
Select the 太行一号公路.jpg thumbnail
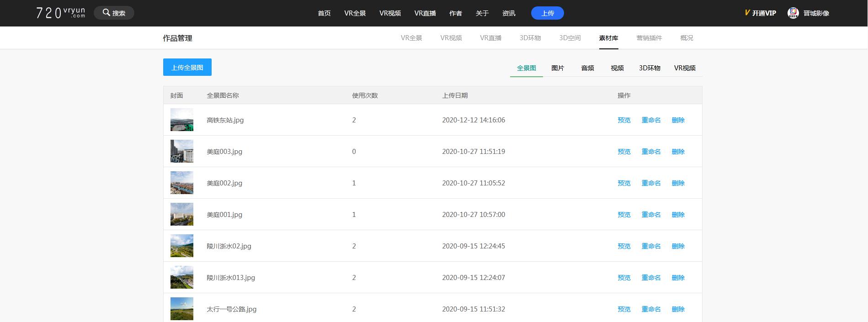(181, 309)
